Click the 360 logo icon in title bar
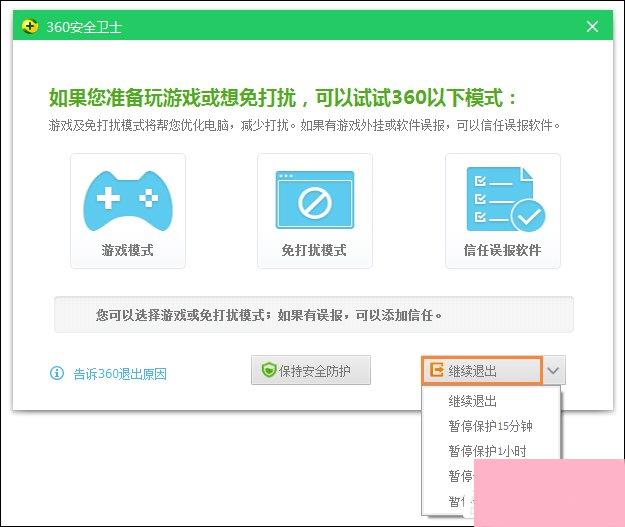Screen dimensions: 625x527 (30, 26)
